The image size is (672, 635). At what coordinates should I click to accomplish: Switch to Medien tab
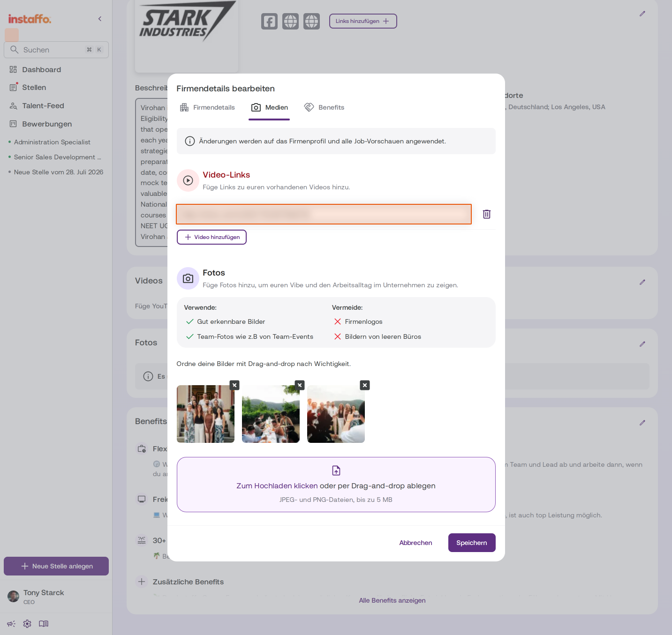[270, 107]
